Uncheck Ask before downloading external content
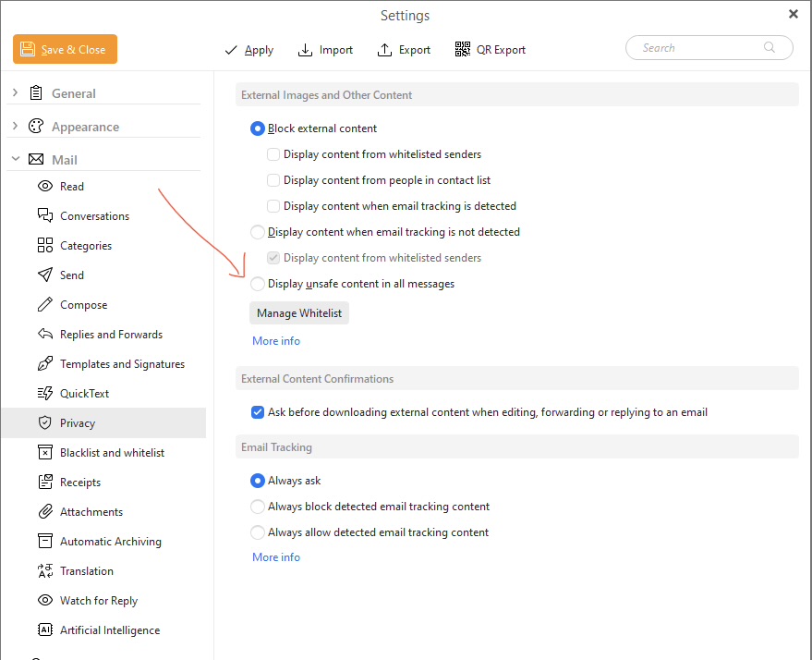 258,412
